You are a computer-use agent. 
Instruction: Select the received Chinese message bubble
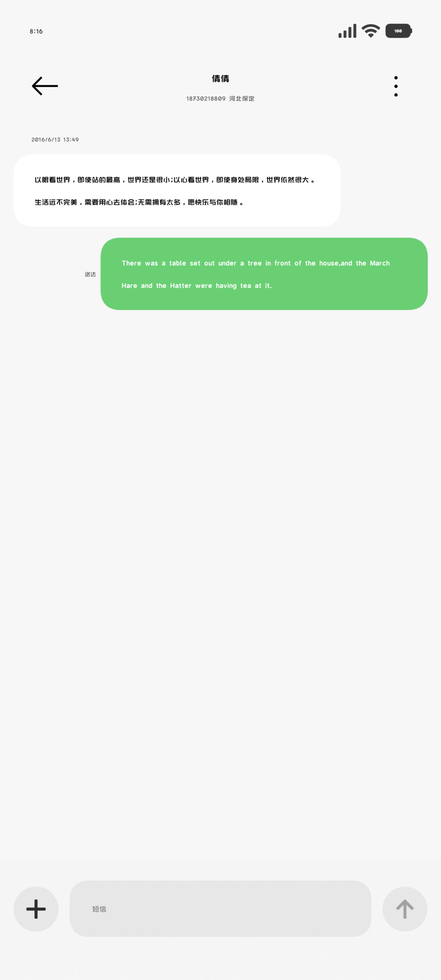(177, 191)
